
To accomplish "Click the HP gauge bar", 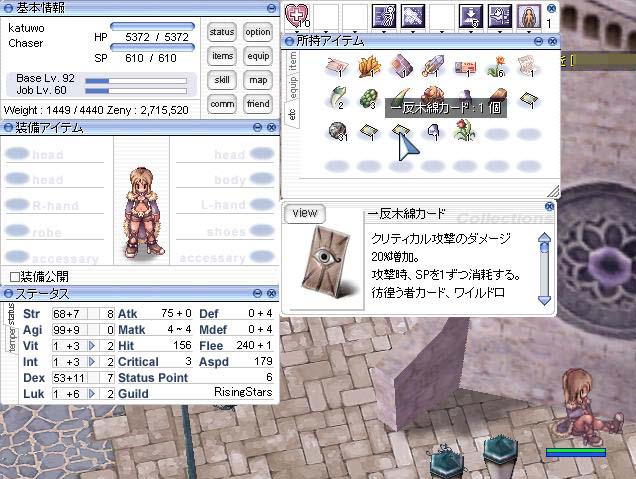I will (152, 26).
